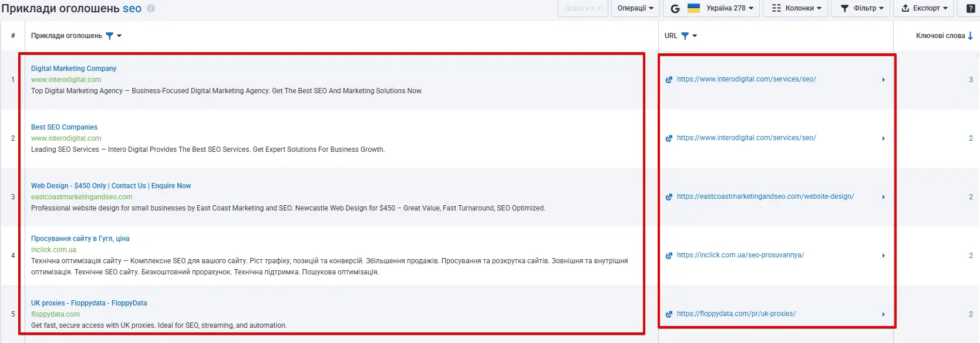Image resolution: width=980 pixels, height=343 pixels.
Task: Click the info icon next to seo title
Action: [151, 9]
